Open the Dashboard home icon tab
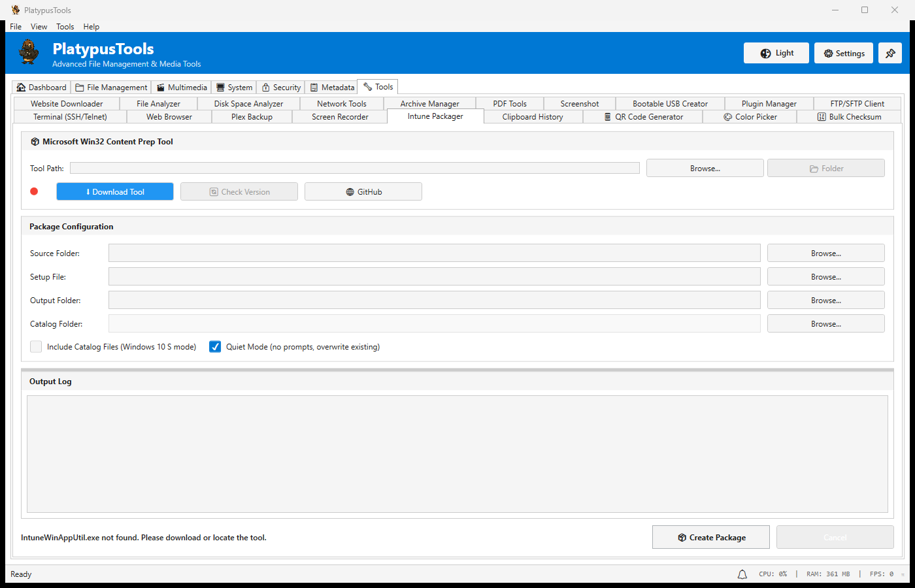The image size is (915, 588). click(x=22, y=86)
